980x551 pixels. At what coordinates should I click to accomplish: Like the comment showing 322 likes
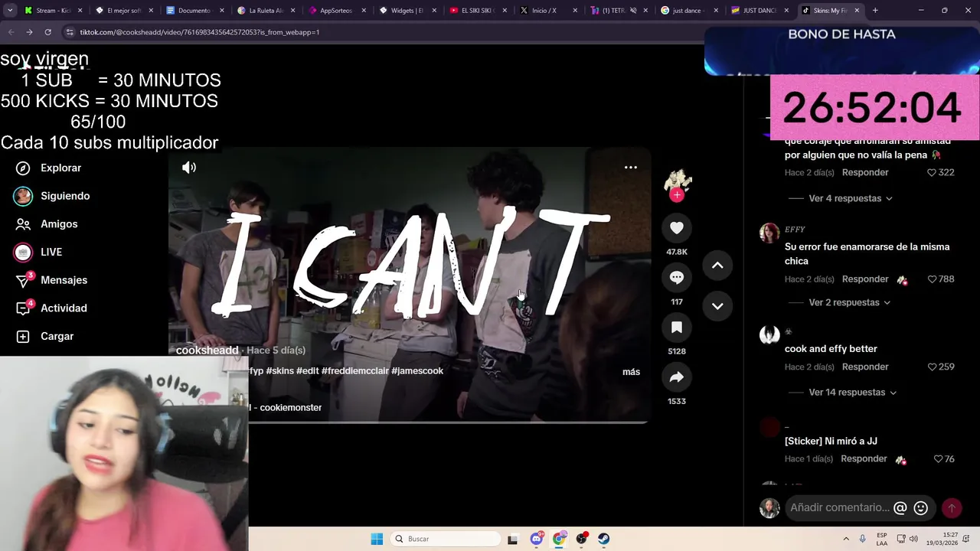(932, 173)
